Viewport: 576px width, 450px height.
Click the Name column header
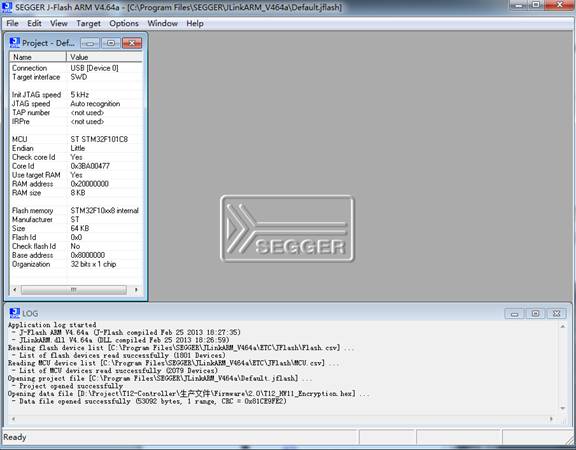pyautogui.click(x=38, y=57)
